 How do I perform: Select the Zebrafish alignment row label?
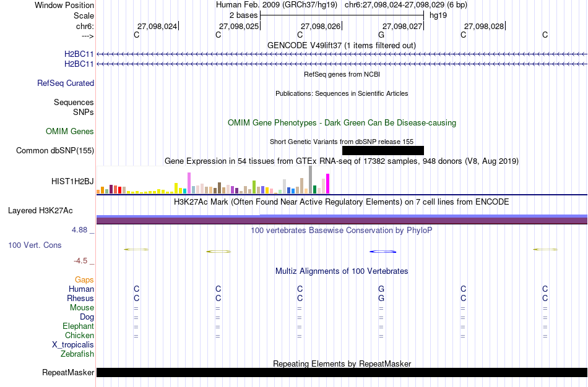click(x=77, y=354)
